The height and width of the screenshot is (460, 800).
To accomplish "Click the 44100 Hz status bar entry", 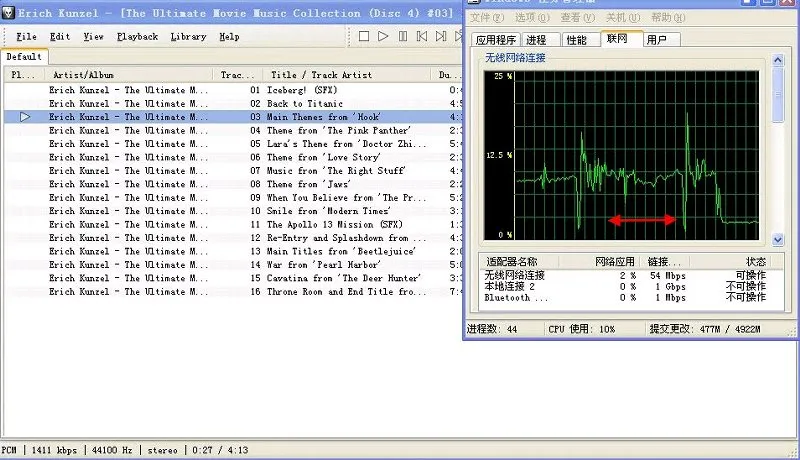I will pyautogui.click(x=112, y=450).
